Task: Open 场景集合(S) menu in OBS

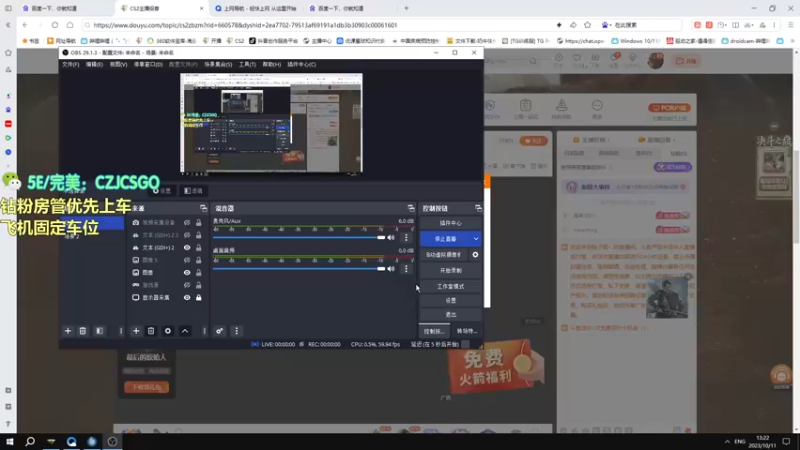Action: (x=218, y=65)
